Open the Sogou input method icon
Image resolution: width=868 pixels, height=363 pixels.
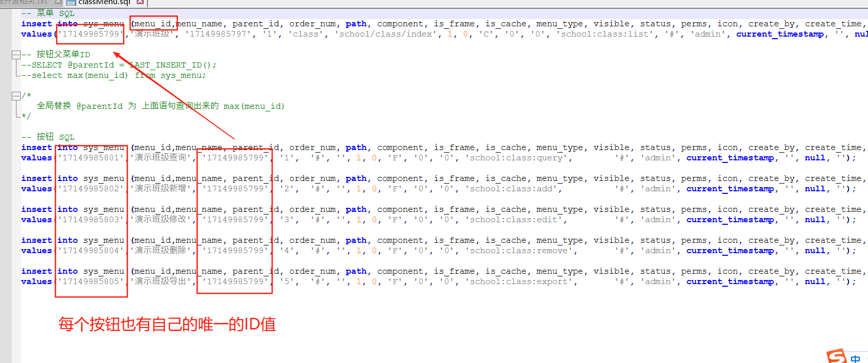pyautogui.click(x=837, y=356)
